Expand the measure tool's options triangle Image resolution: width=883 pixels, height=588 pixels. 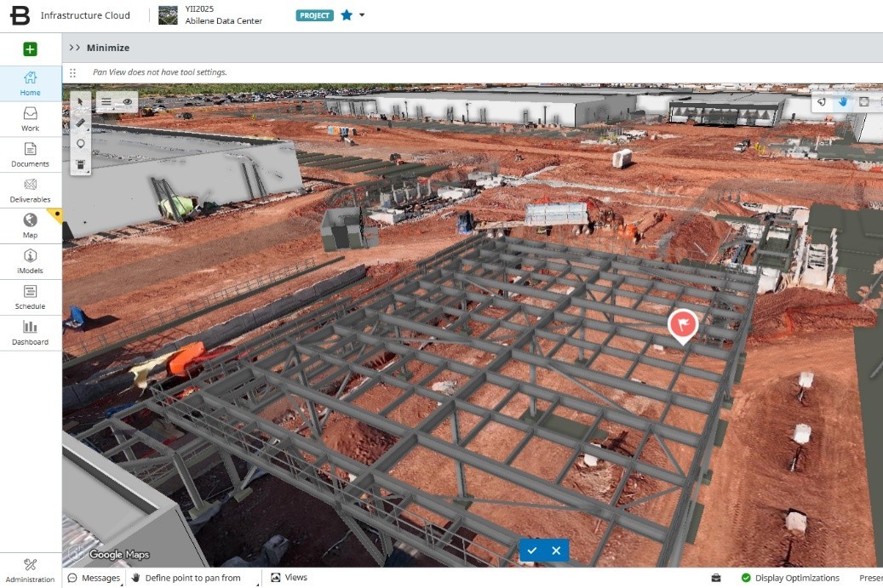click(88, 128)
